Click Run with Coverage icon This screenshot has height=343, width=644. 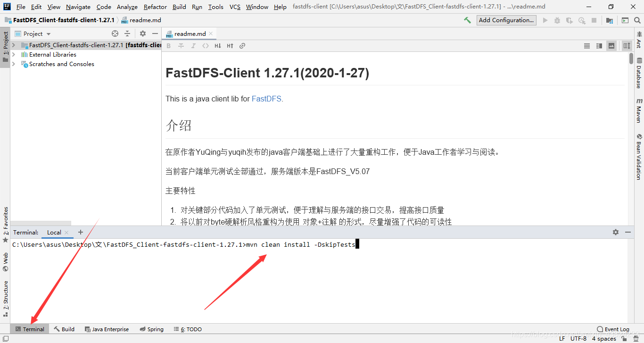coord(570,20)
